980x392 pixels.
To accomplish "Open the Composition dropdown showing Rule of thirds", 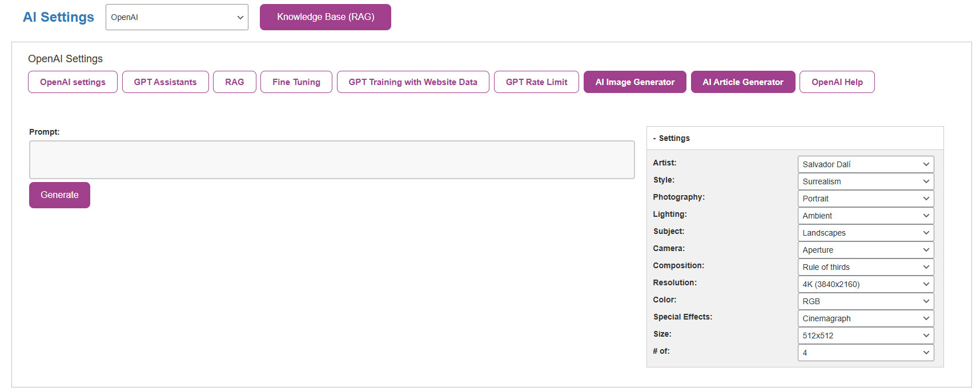I will point(865,267).
